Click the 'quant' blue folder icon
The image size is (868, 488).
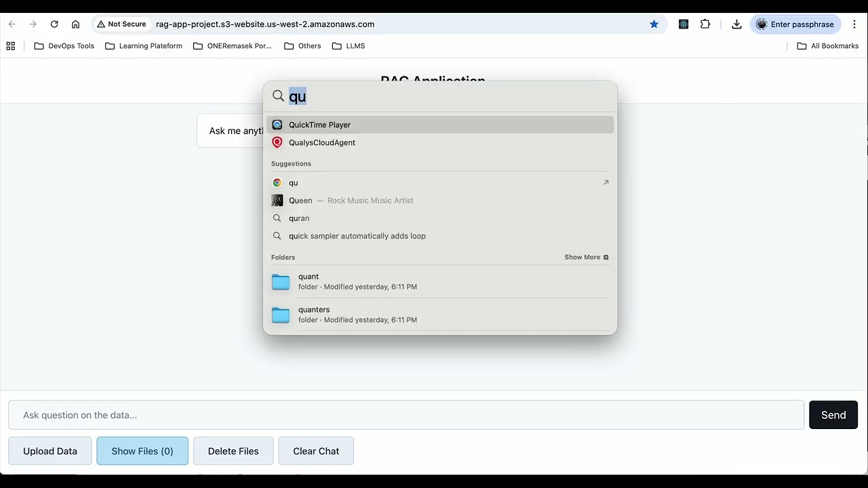tap(281, 281)
